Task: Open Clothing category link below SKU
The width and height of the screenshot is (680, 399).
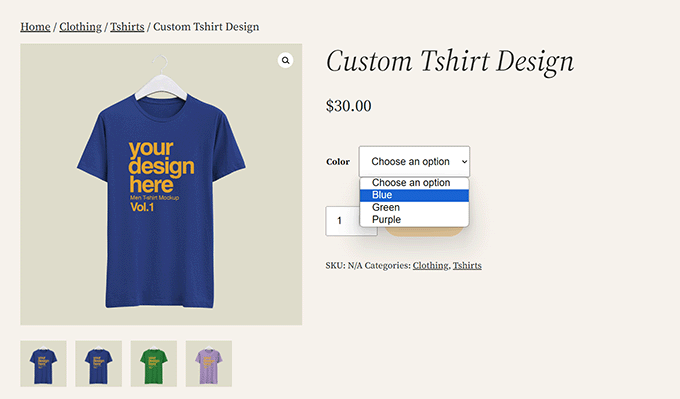Action: point(431,265)
